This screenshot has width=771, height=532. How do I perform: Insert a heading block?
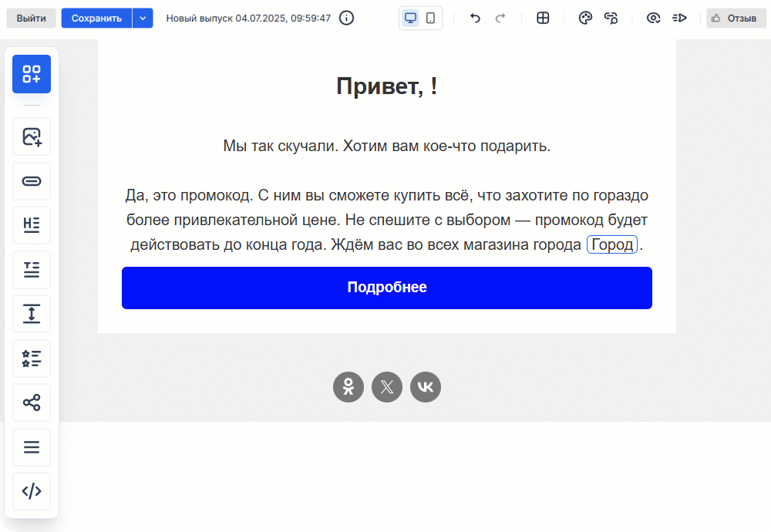(x=32, y=225)
